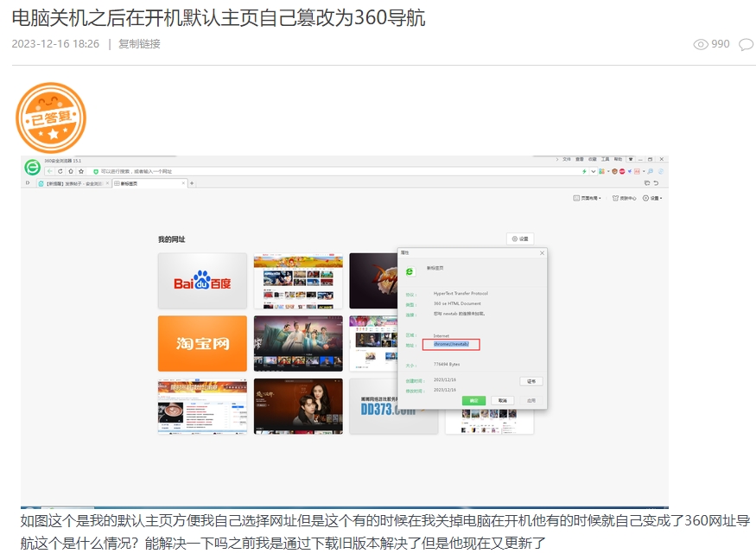This screenshot has height=560, width=756.
Task: Open the 工具 menu
Action: [605, 159]
